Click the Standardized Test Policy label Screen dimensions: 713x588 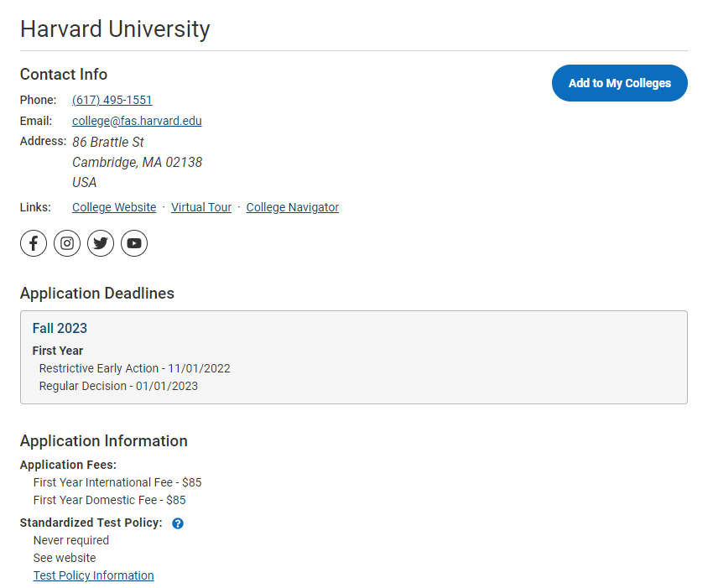tap(91, 523)
